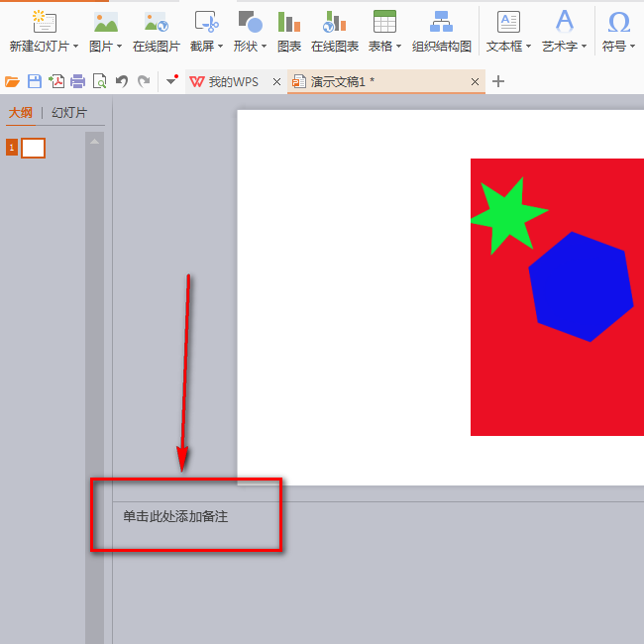The height and width of the screenshot is (644, 644).
Task: Save the document with the floppy icon
Action: click(35, 81)
